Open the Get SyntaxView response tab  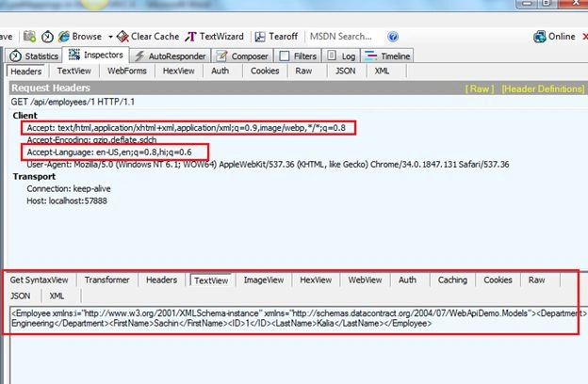tap(39, 280)
